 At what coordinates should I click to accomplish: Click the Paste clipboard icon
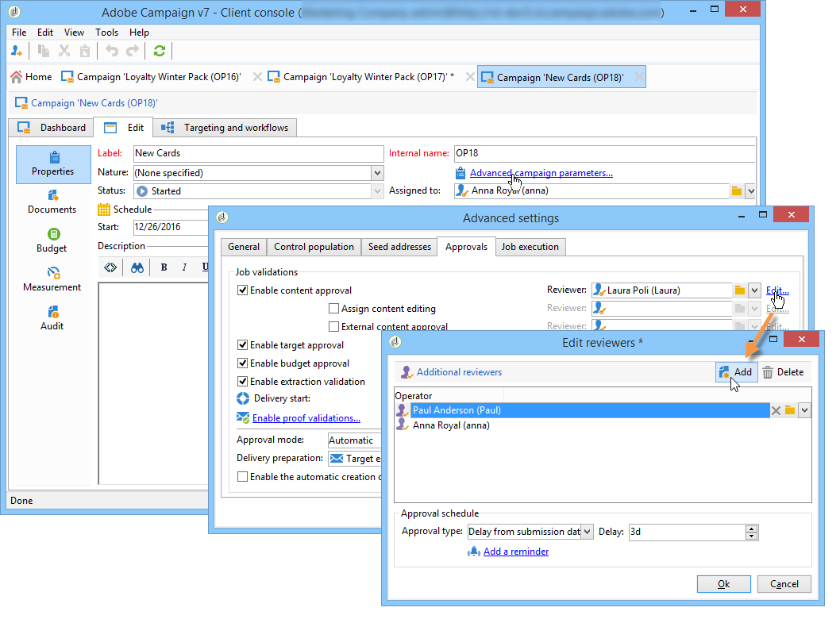click(x=85, y=52)
